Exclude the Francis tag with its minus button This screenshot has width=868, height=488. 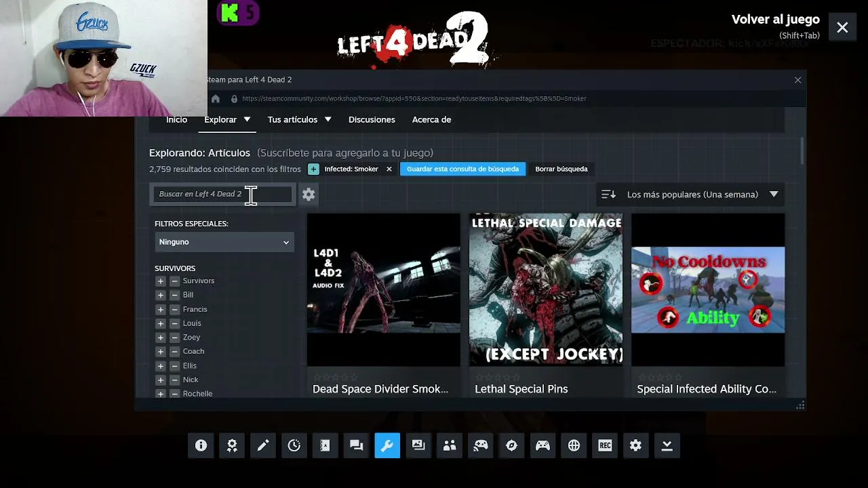coord(174,310)
